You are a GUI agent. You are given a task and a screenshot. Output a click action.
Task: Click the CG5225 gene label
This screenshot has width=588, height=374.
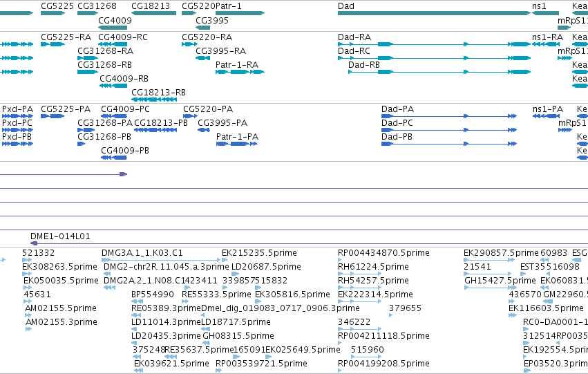57,6
